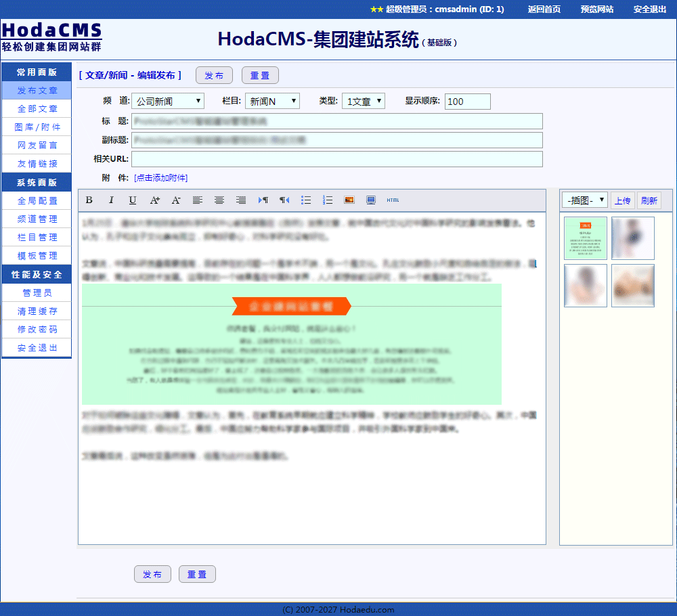Open 频道管理 in the sidebar
Image resolution: width=677 pixels, height=616 pixels.
pyautogui.click(x=37, y=219)
